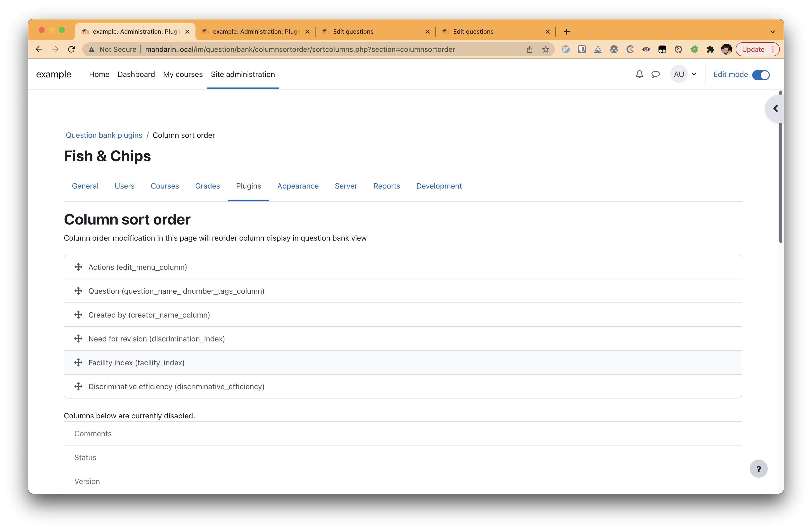Open the Chrome profile avatar

click(726, 49)
